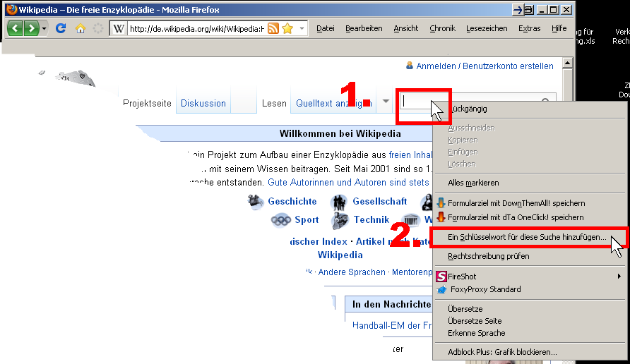Open the Geschichte portal link
630x364 pixels.
point(292,202)
